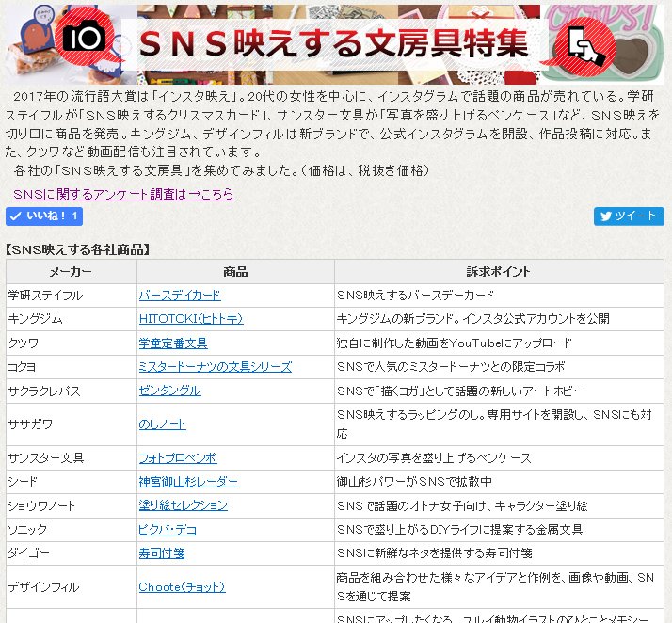
Task: Open the 寿司付箋 link
Action: (162, 553)
